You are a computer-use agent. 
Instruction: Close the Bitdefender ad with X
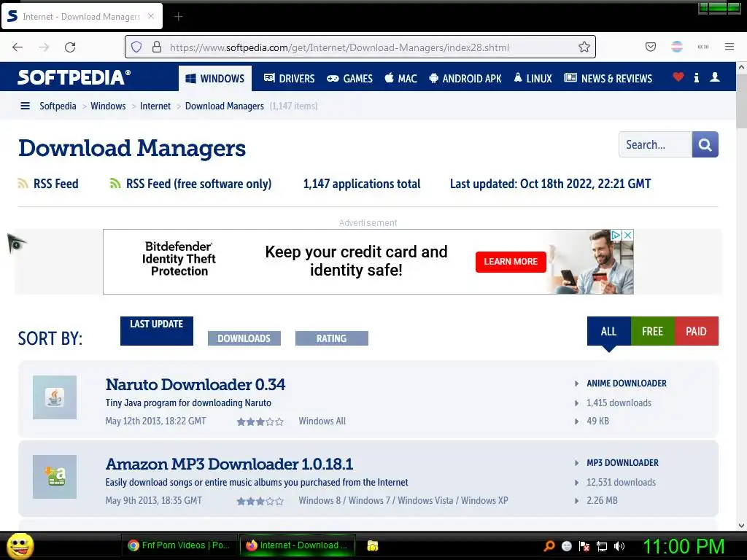click(x=628, y=235)
